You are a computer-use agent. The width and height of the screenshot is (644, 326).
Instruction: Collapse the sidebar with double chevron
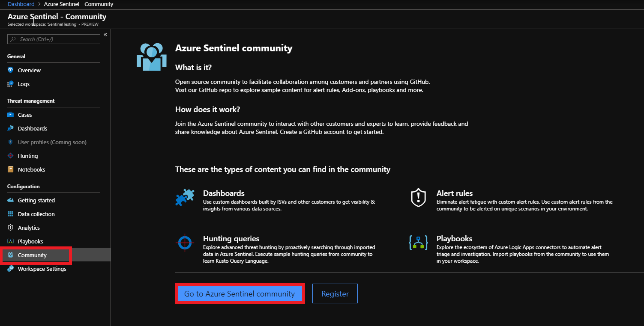pyautogui.click(x=105, y=35)
